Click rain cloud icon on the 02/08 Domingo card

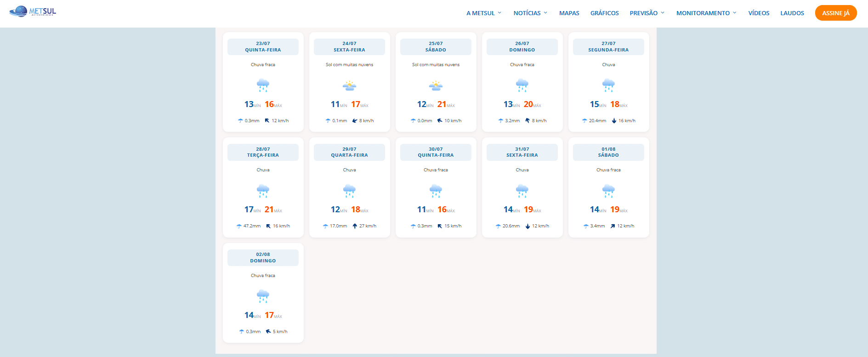(263, 296)
